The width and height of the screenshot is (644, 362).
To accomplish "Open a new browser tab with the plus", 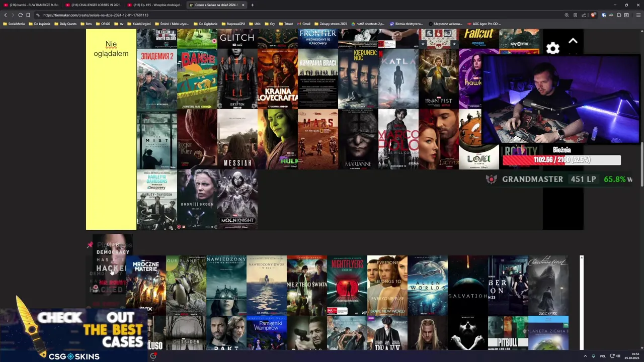I will [x=253, y=5].
